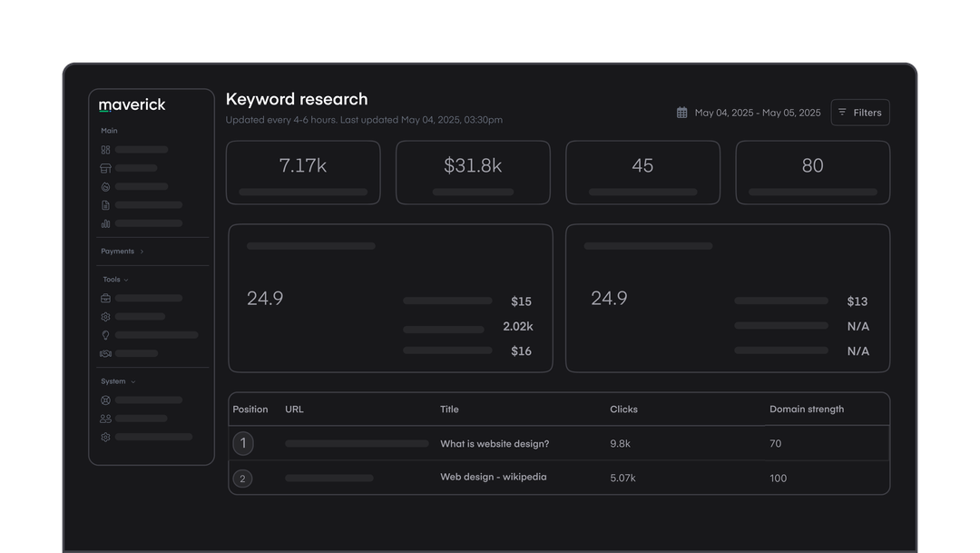980x553 pixels.
Task: Click the 5.07k clicks value
Action: tap(623, 478)
